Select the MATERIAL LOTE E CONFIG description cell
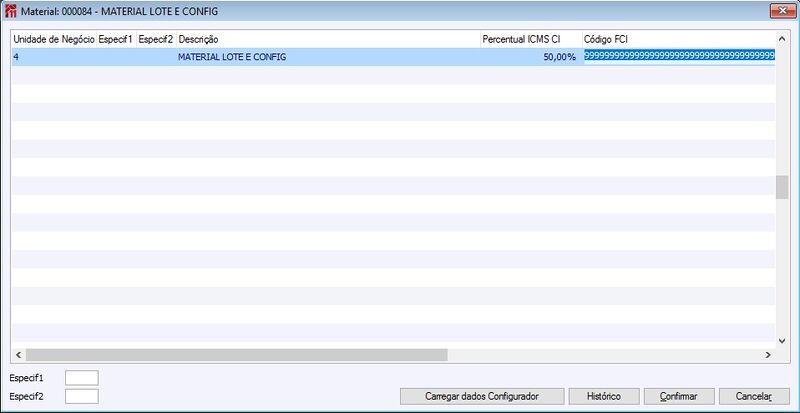 328,57
